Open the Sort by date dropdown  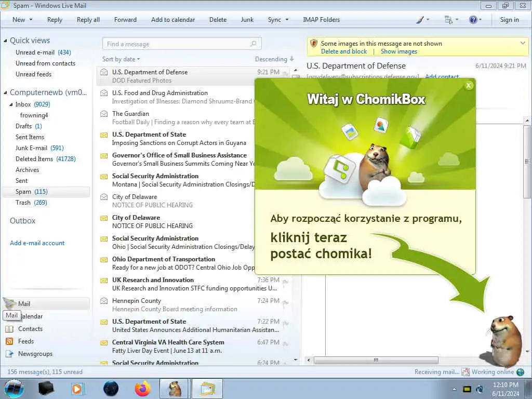point(121,59)
